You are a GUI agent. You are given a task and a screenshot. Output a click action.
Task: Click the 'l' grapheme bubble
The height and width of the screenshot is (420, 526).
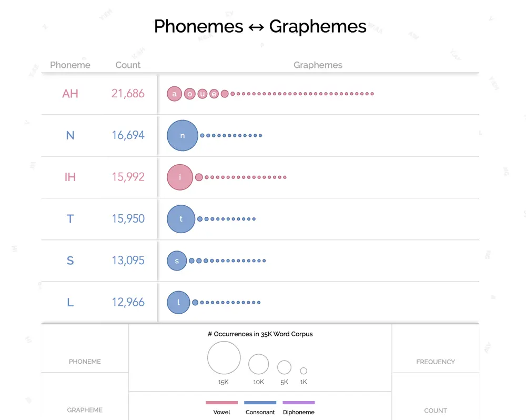click(x=178, y=303)
